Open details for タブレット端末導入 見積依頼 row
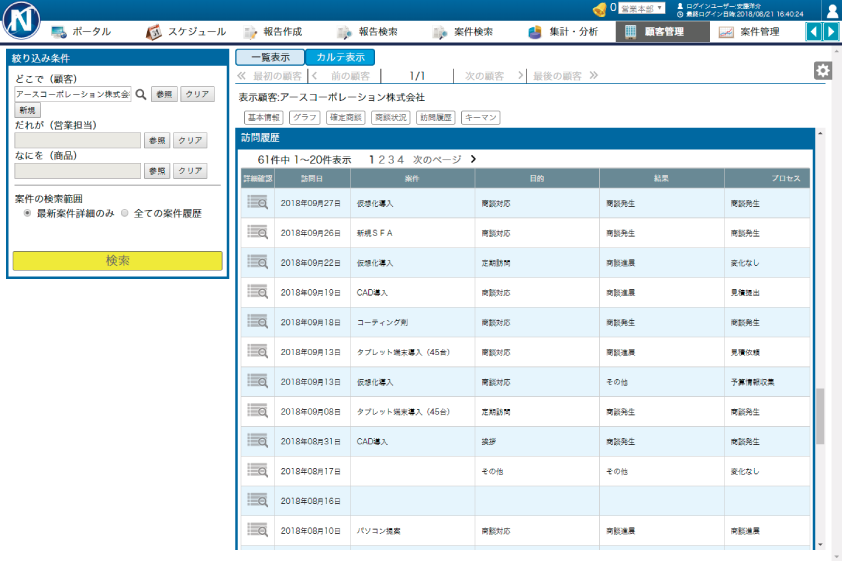 click(257, 351)
